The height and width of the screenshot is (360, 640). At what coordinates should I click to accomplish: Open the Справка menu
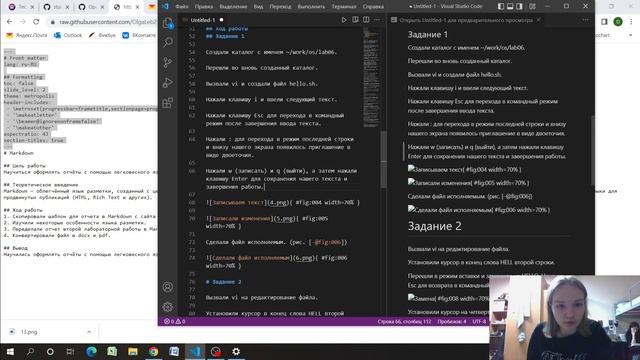click(373, 7)
